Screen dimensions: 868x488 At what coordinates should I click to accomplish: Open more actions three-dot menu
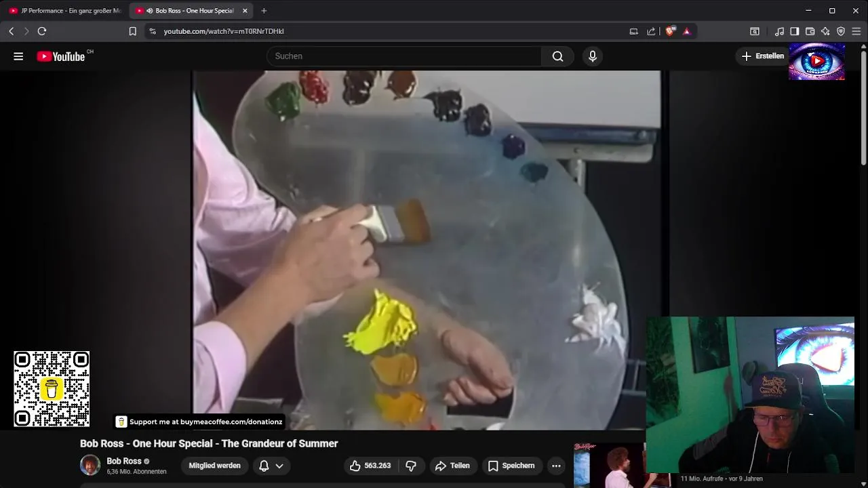[x=556, y=466]
